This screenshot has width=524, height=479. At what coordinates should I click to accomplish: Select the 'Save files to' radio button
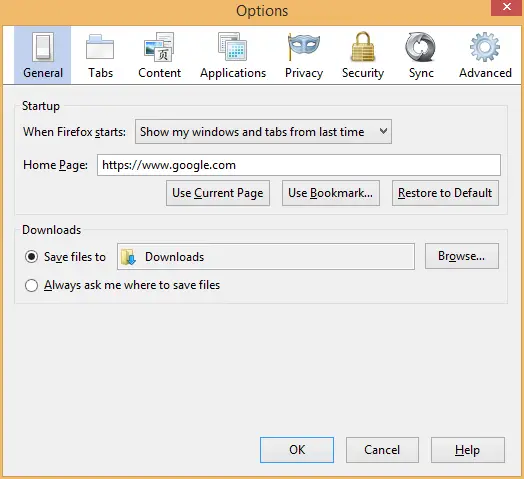(31, 257)
